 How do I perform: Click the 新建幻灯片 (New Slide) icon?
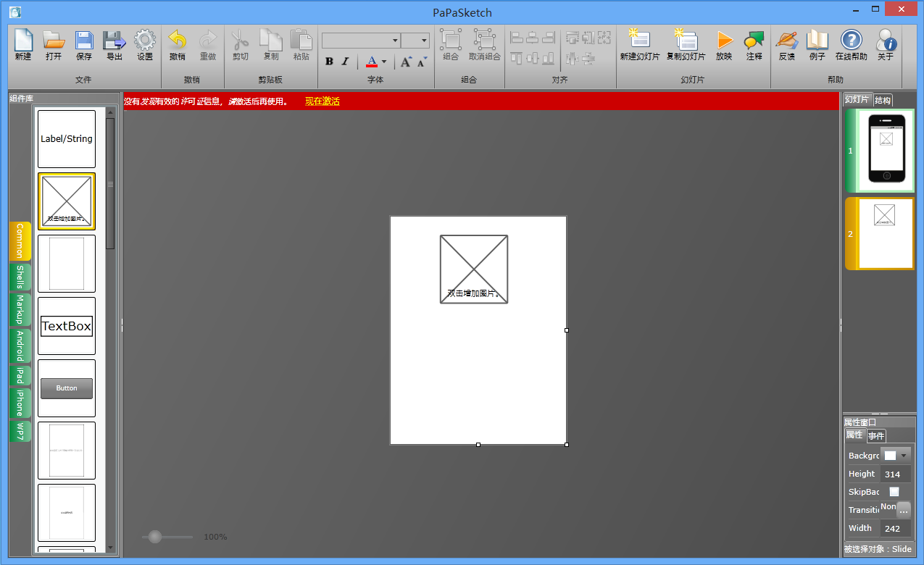click(639, 40)
